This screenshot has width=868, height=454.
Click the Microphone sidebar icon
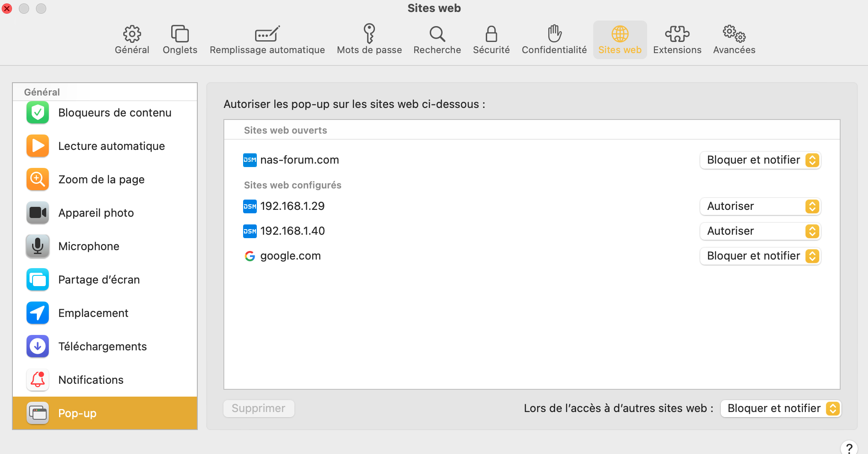click(x=38, y=246)
